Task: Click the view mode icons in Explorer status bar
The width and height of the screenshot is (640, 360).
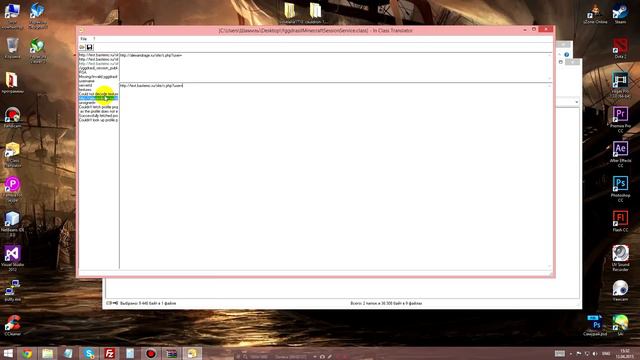Action: point(112,303)
